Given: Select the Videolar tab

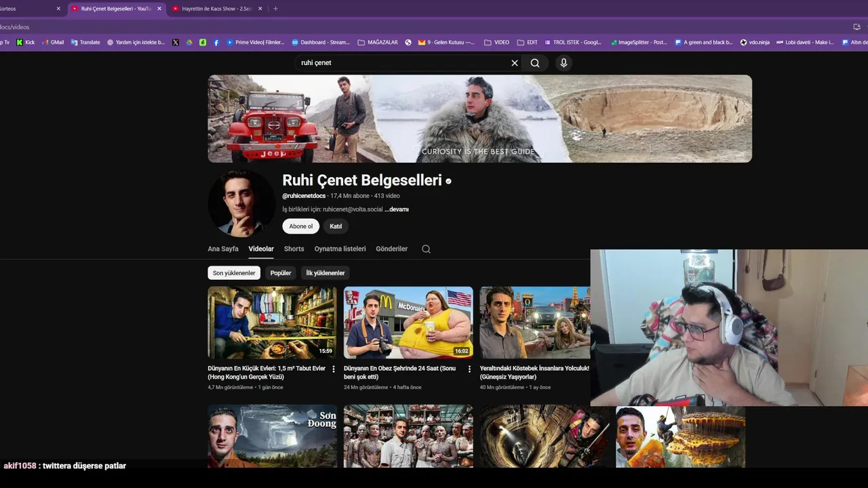Looking at the screenshot, I should coord(261,249).
